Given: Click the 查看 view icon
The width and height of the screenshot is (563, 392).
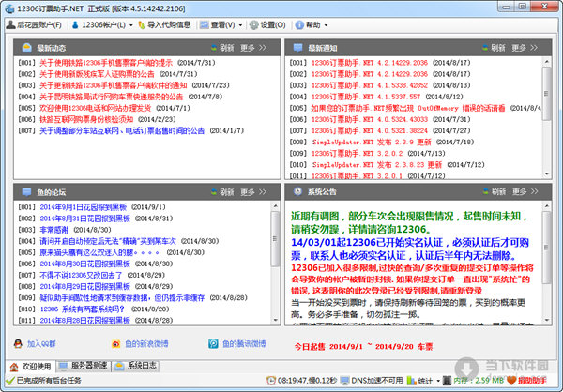Looking at the screenshot, I should point(205,24).
